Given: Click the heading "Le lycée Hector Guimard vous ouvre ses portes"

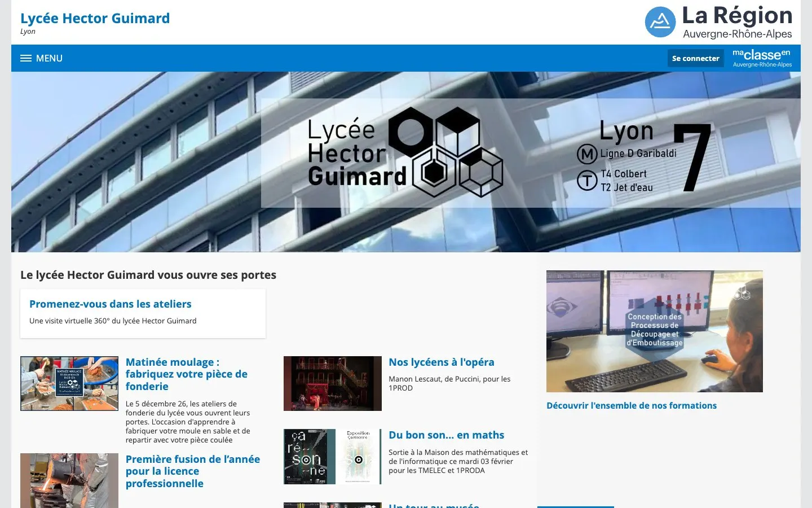Looking at the screenshot, I should [x=148, y=275].
